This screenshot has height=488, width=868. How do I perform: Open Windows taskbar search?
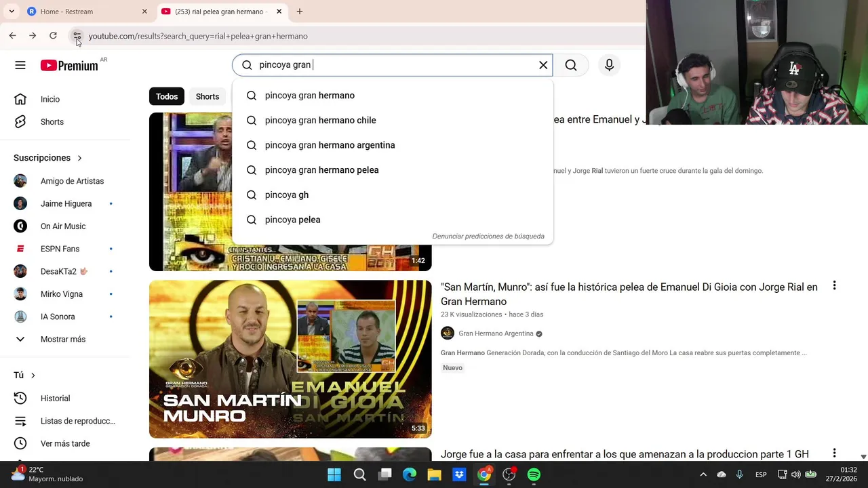[x=359, y=475]
